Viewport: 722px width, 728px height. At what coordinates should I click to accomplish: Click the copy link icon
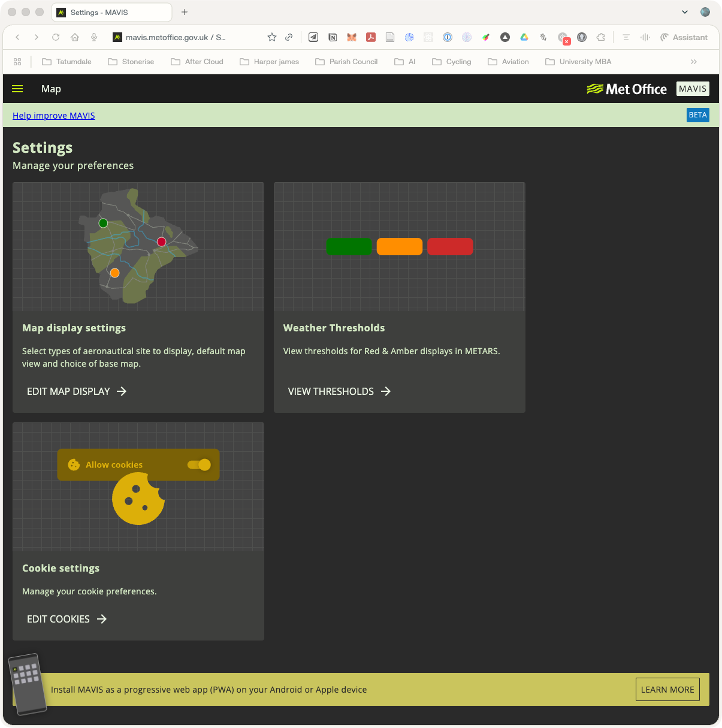click(x=289, y=37)
